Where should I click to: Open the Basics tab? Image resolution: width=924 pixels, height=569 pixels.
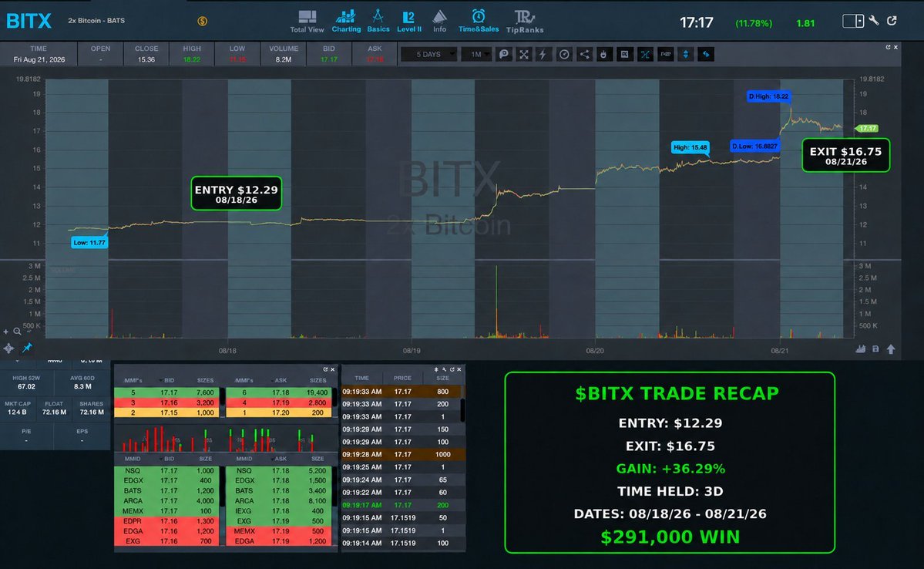coord(378,22)
